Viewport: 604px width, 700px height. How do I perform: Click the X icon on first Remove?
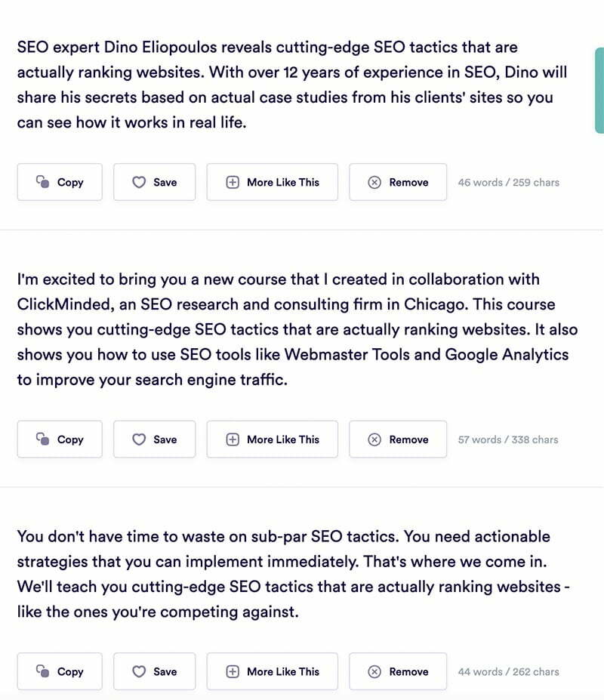[374, 182]
